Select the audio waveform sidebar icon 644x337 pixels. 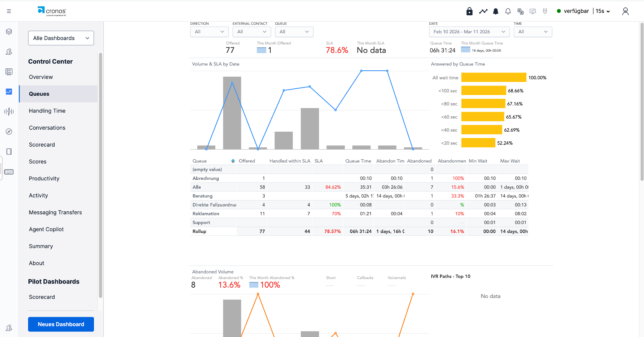[9, 111]
